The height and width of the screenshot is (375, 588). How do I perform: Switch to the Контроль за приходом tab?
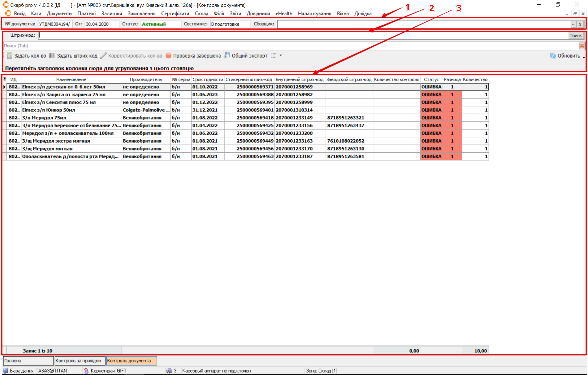[x=79, y=361]
